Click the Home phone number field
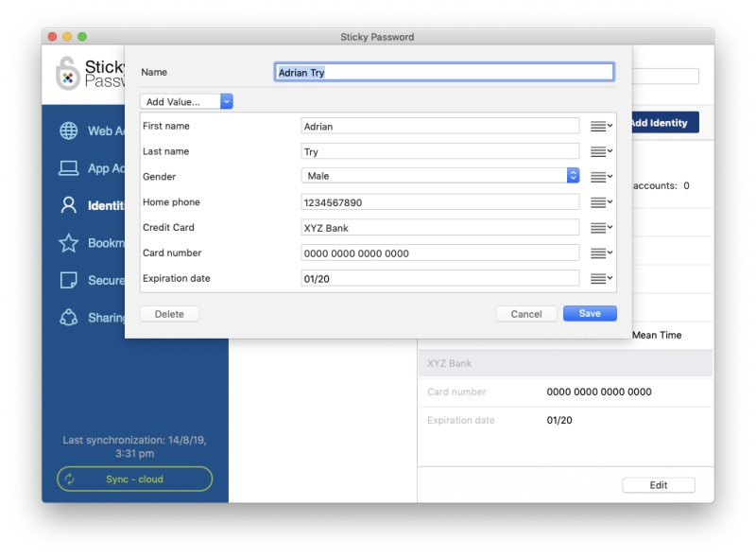This screenshot has width=756, height=558. pos(440,202)
